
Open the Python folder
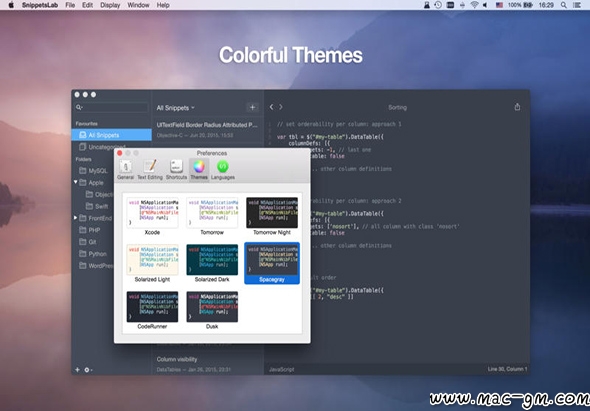(93, 254)
